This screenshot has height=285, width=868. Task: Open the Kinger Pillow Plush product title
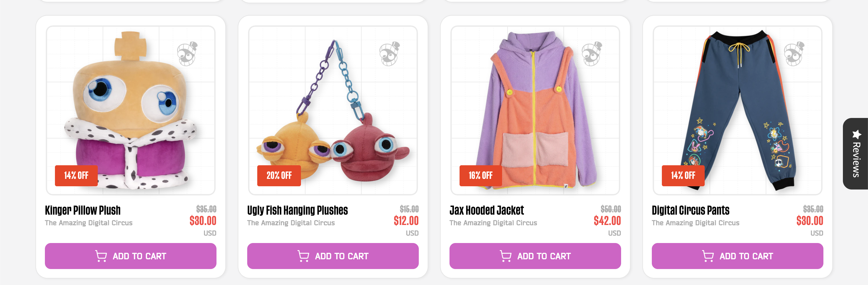tap(83, 210)
